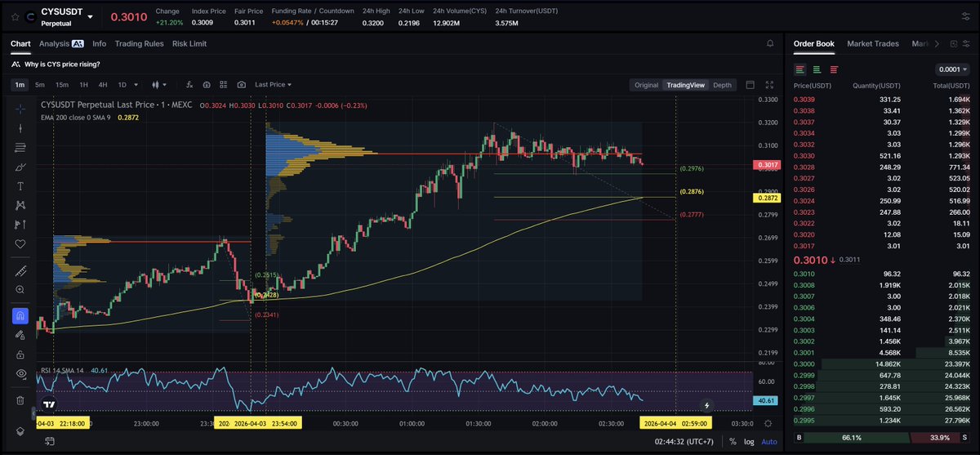
Task: Open the Risk Limit tab
Action: coord(189,43)
